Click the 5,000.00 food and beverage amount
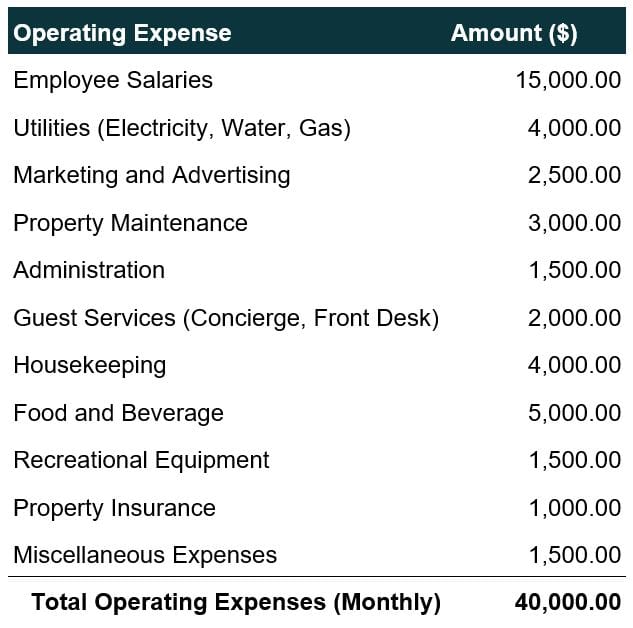The height and width of the screenshot is (628, 633). click(x=574, y=413)
